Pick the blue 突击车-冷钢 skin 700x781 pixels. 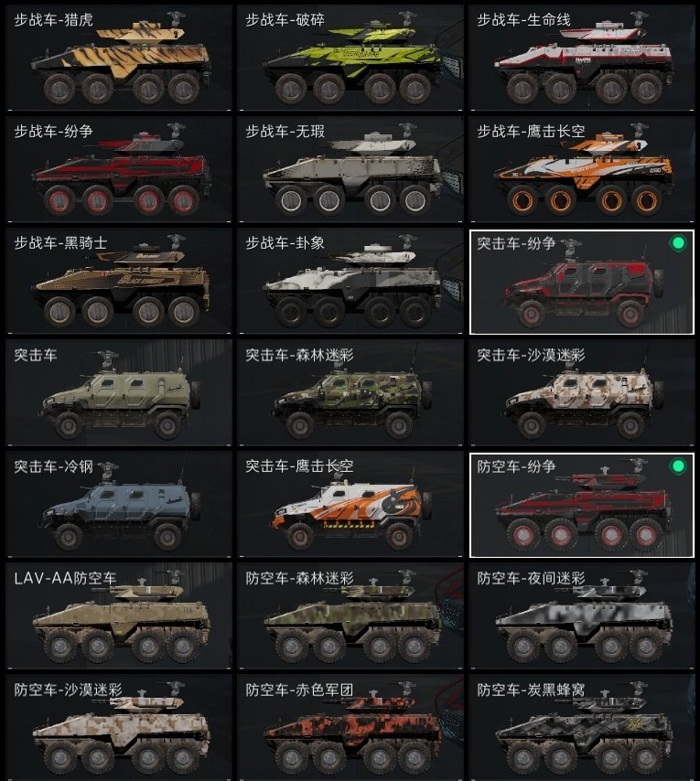(x=119, y=505)
